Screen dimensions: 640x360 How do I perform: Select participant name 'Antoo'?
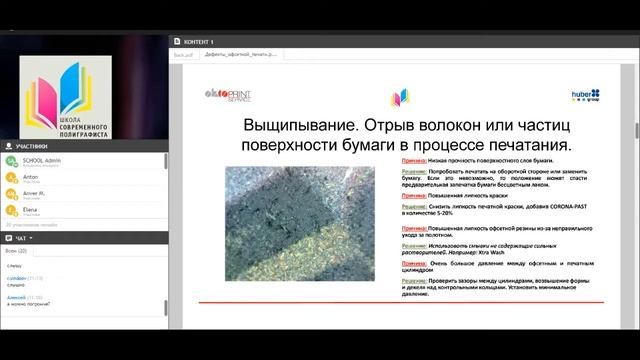[x=30, y=177]
